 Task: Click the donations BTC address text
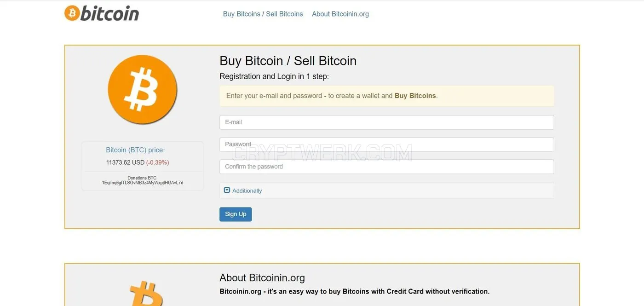click(x=143, y=183)
